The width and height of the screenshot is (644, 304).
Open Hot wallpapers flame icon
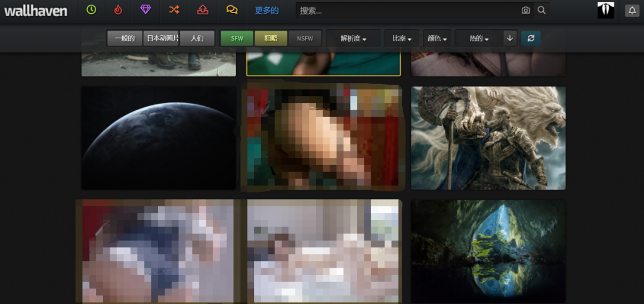pyautogui.click(x=118, y=10)
